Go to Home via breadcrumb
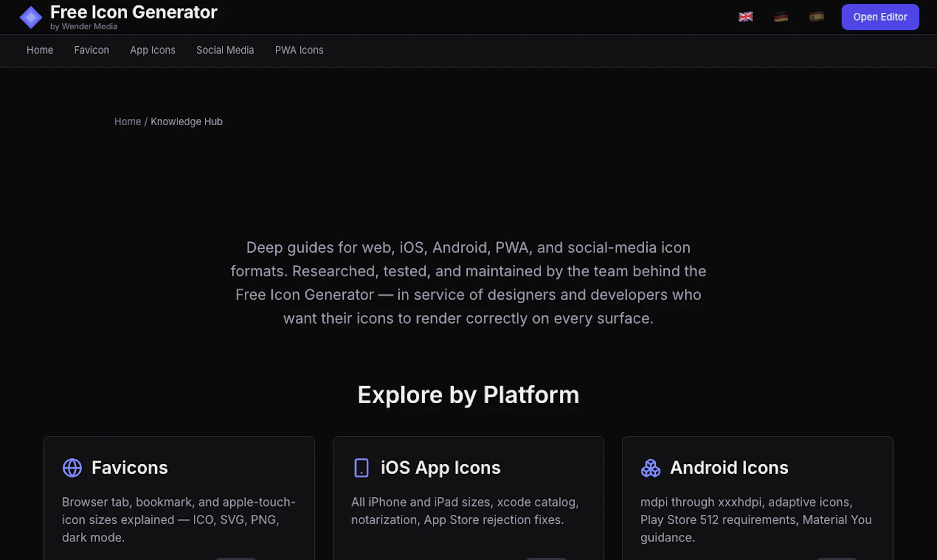 [x=128, y=122]
